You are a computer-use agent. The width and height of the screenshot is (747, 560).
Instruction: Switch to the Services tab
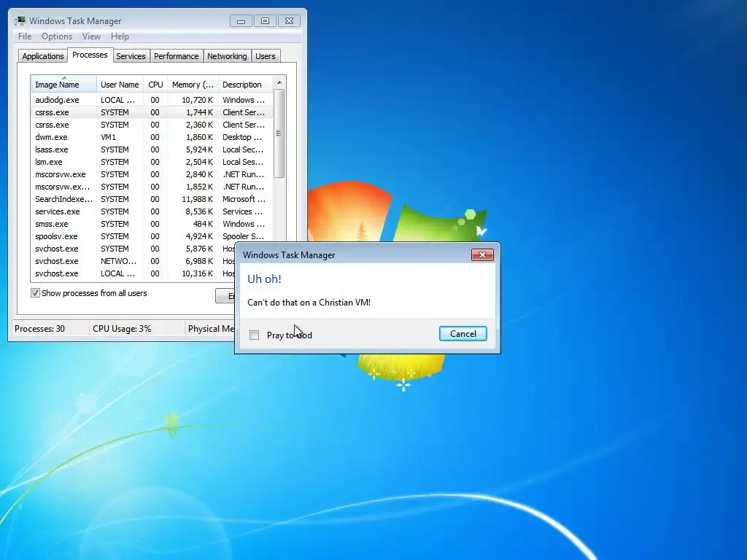131,56
